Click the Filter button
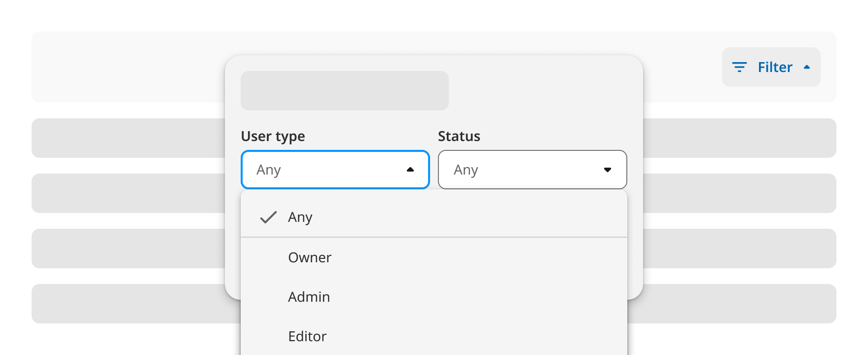Screen dimensions: 868x355 (x=771, y=67)
